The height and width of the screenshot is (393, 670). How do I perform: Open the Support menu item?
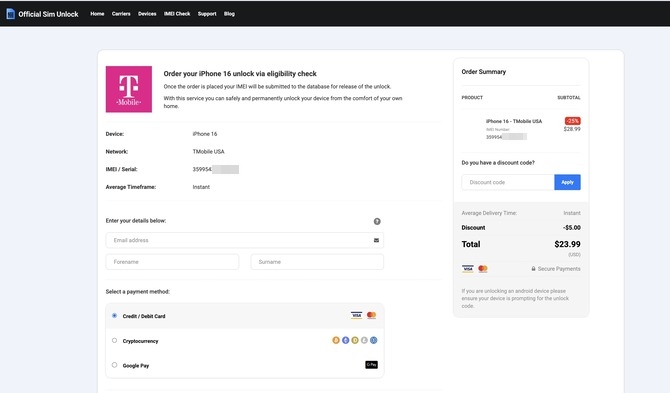[x=207, y=14]
